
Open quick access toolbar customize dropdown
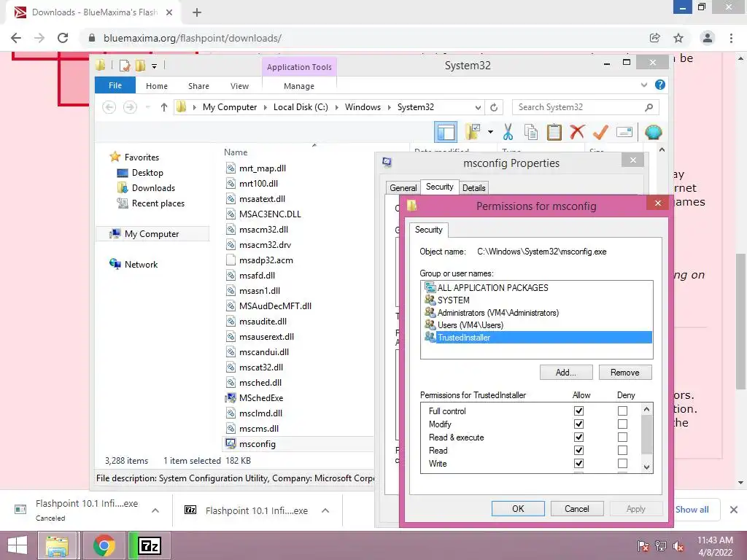click(155, 66)
